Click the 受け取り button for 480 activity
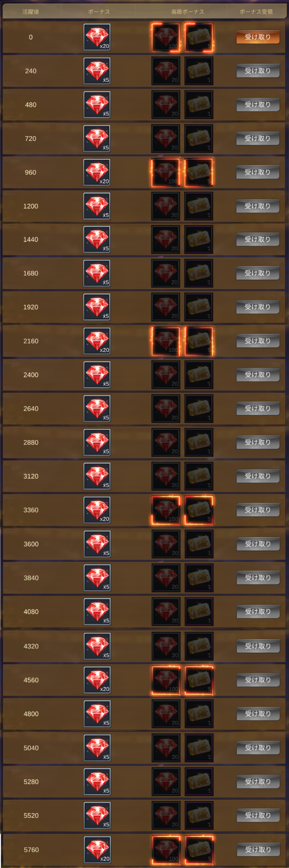This screenshot has width=289, height=868. [x=258, y=104]
